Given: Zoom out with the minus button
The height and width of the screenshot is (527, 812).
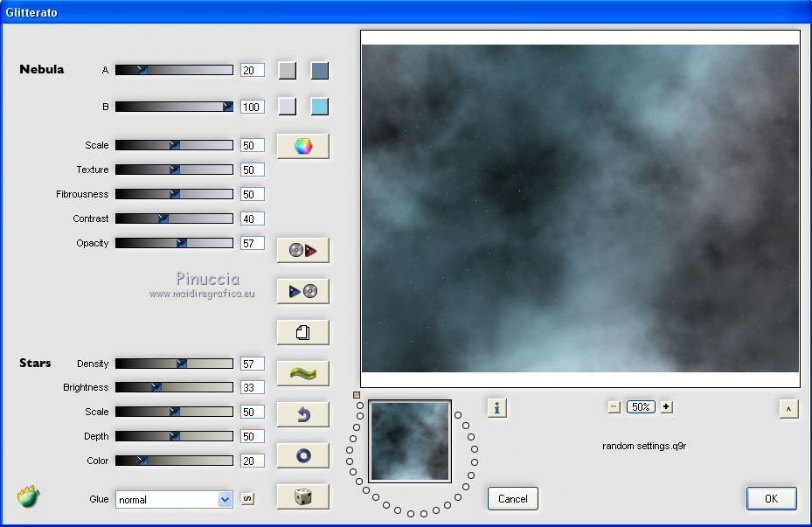Looking at the screenshot, I should [614, 407].
